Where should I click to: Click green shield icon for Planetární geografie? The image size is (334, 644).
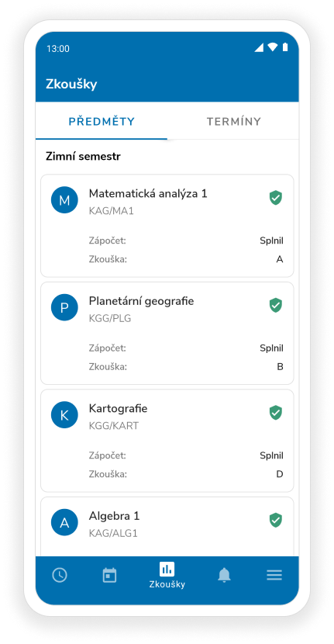275,305
